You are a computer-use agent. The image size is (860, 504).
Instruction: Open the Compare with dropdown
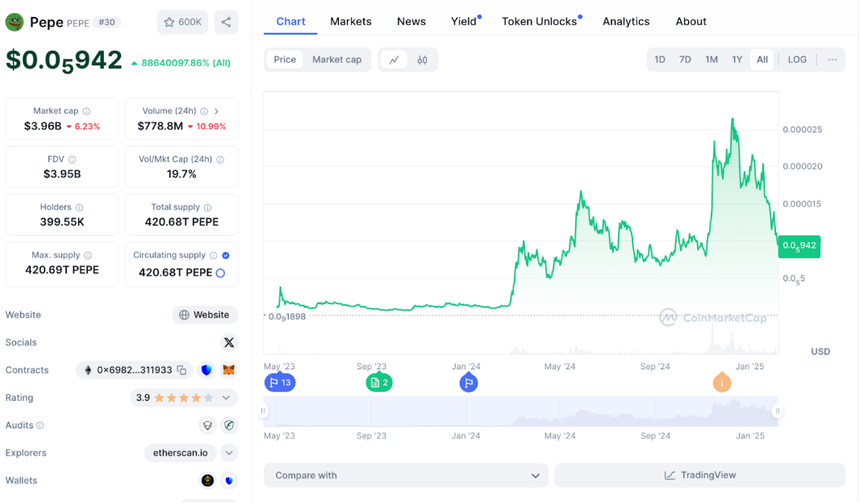[406, 476]
